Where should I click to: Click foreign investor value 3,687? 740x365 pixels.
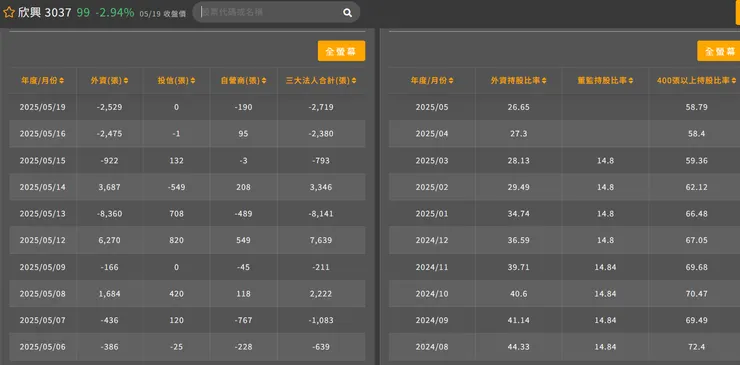tap(109, 187)
